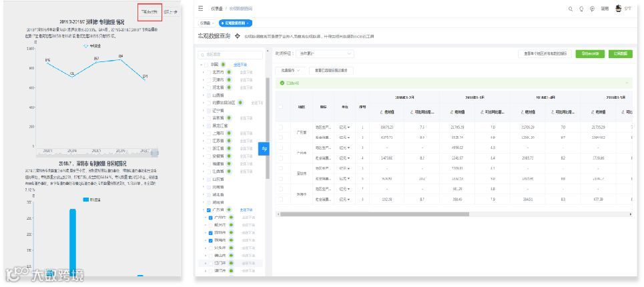Image resolution: width=644 pixels, height=287 pixels.
Task: Click the hamburger menu icon at top
Action: pos(200,8)
